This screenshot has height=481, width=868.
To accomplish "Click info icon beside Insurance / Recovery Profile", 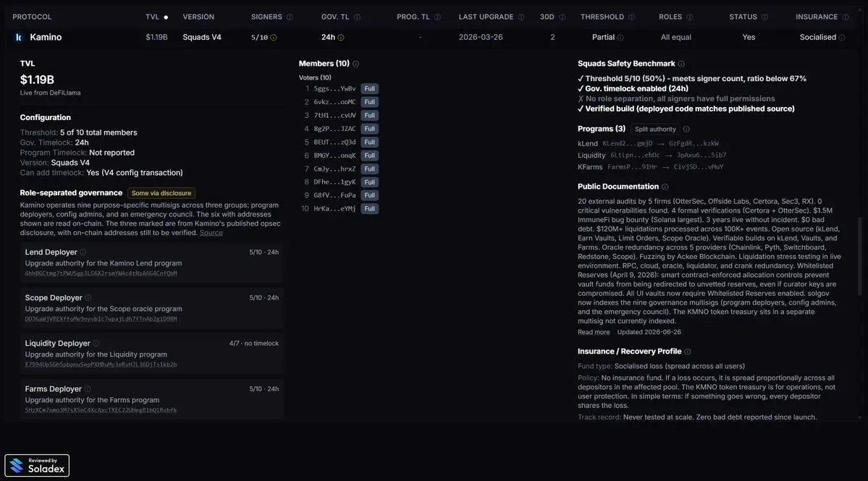I will coord(687,352).
